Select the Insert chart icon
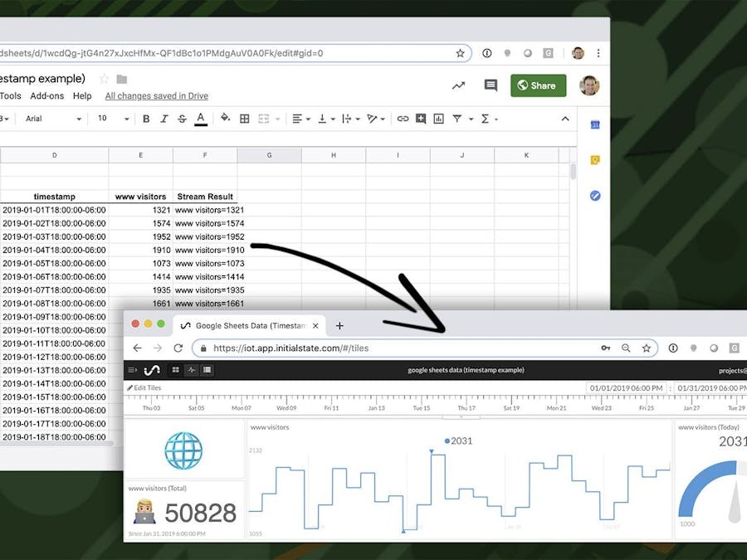Viewport: 747px width, 560px height. [437, 119]
